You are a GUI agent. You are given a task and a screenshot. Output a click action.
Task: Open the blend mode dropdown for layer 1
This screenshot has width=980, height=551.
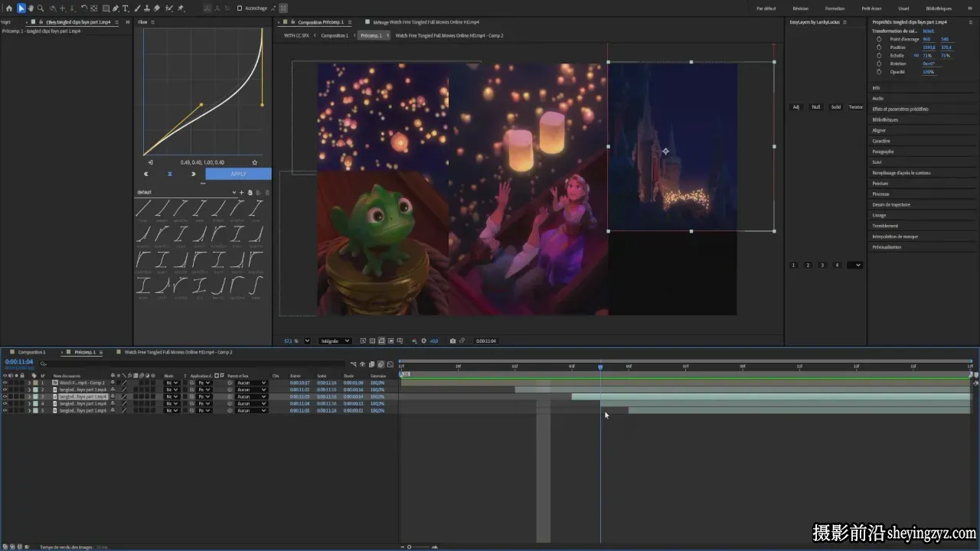point(171,383)
